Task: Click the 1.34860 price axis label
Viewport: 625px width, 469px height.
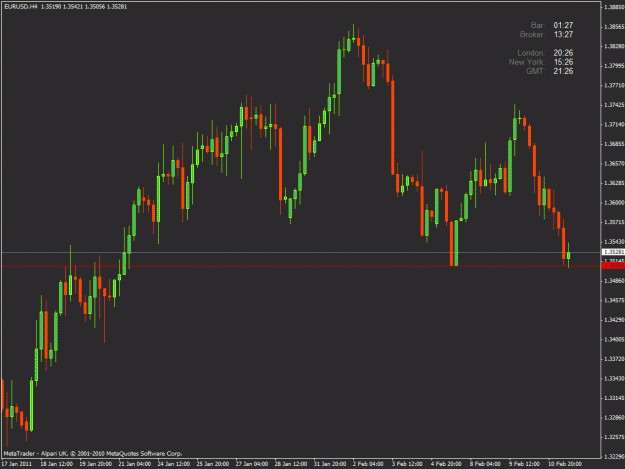Action: click(x=614, y=281)
